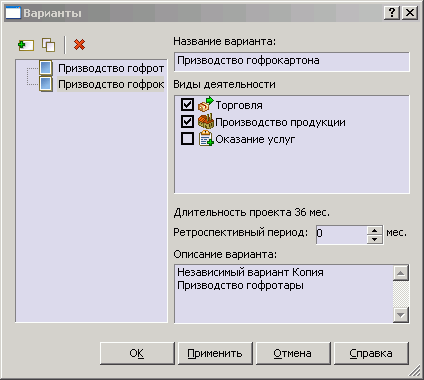Image resolution: width=424 pixels, height=380 pixels.
Task: Click the Применить button
Action: [x=215, y=353]
